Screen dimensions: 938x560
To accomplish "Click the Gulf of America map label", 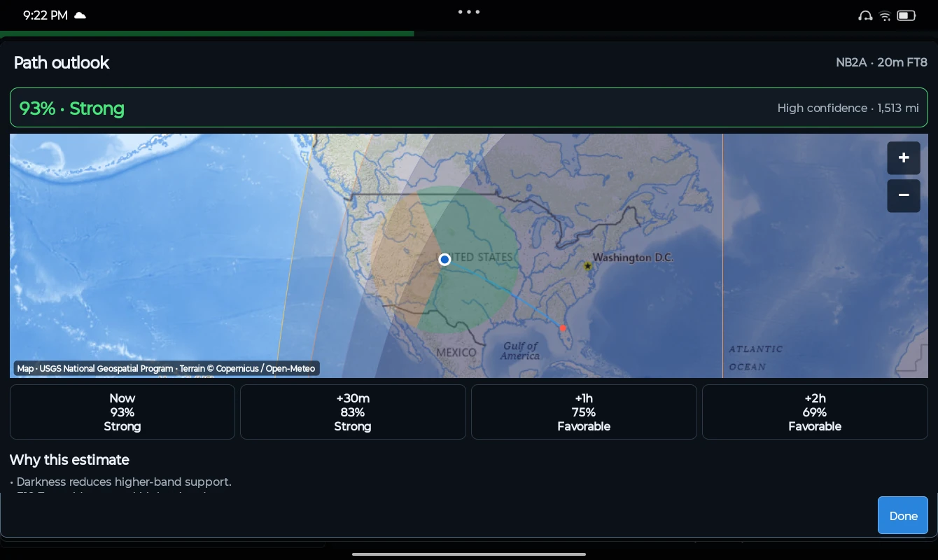I will [520, 351].
